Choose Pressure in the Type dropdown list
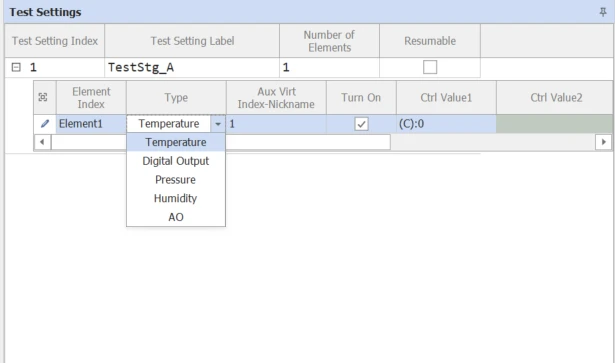Image resolution: width=615 pixels, height=363 pixels. click(x=176, y=180)
